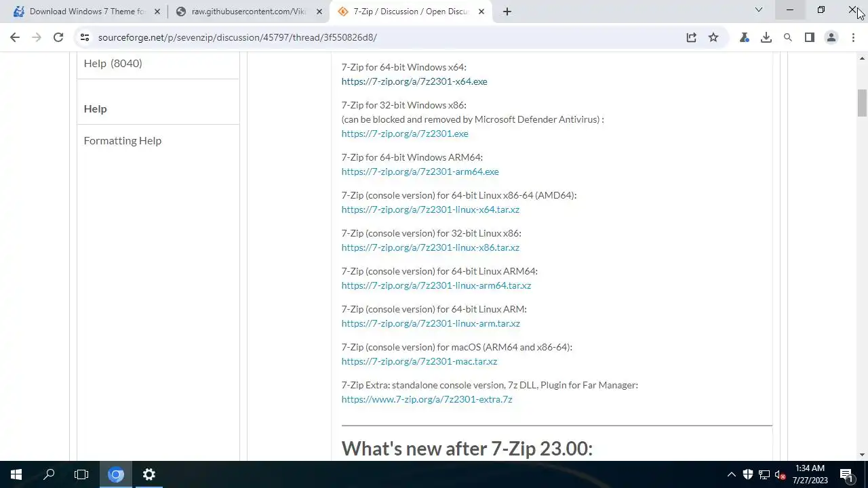Open volume tray icon
Viewport: 868px width, 488px height.
click(x=781, y=474)
